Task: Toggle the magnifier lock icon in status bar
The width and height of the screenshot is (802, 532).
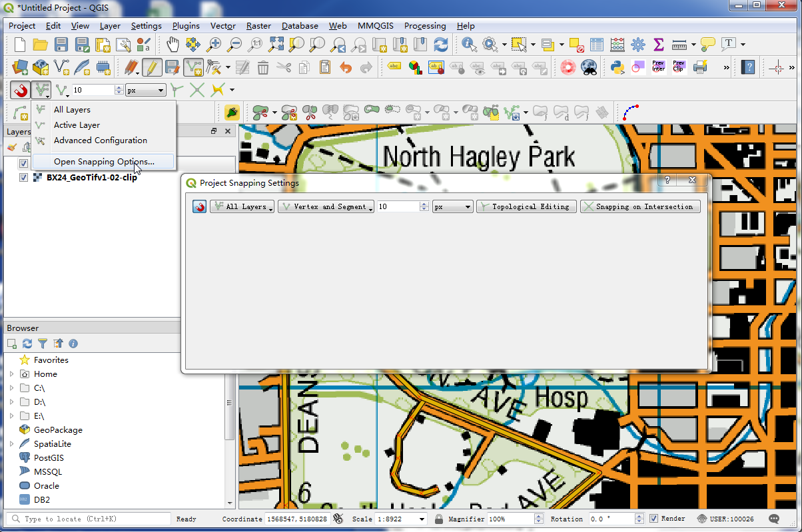Action: pos(439,519)
